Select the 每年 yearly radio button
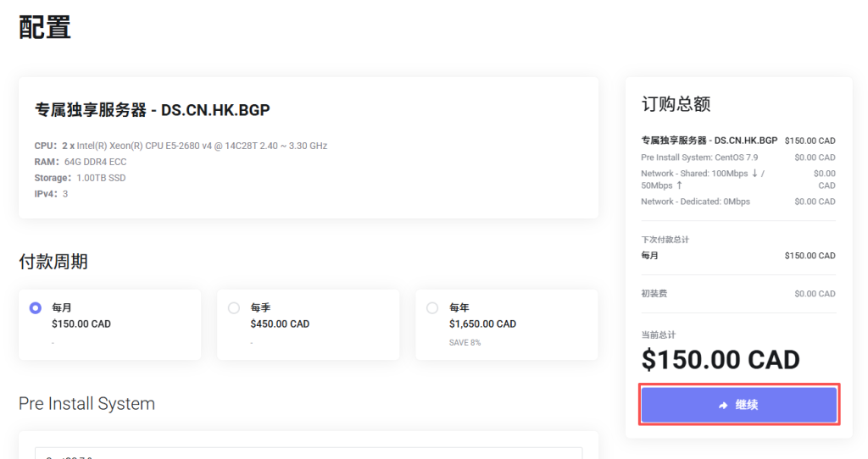Viewport: 868px width, 459px height. pos(432,308)
